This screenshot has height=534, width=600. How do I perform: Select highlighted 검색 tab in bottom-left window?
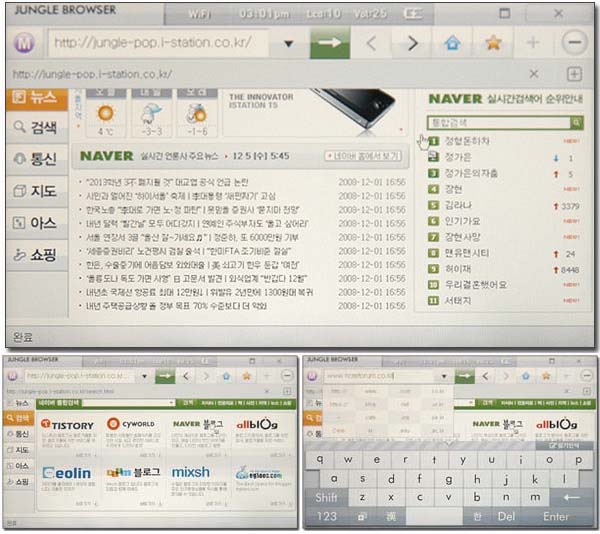(x=19, y=419)
